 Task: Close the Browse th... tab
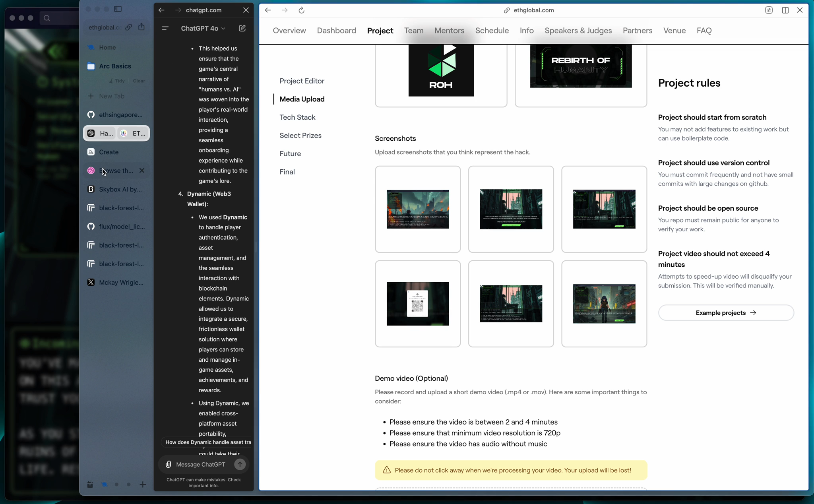click(142, 171)
